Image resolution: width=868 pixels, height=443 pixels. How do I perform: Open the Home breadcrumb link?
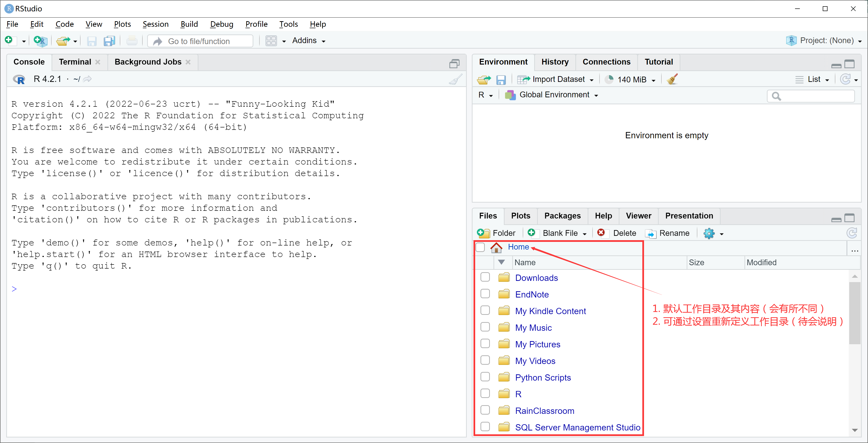tap(518, 247)
